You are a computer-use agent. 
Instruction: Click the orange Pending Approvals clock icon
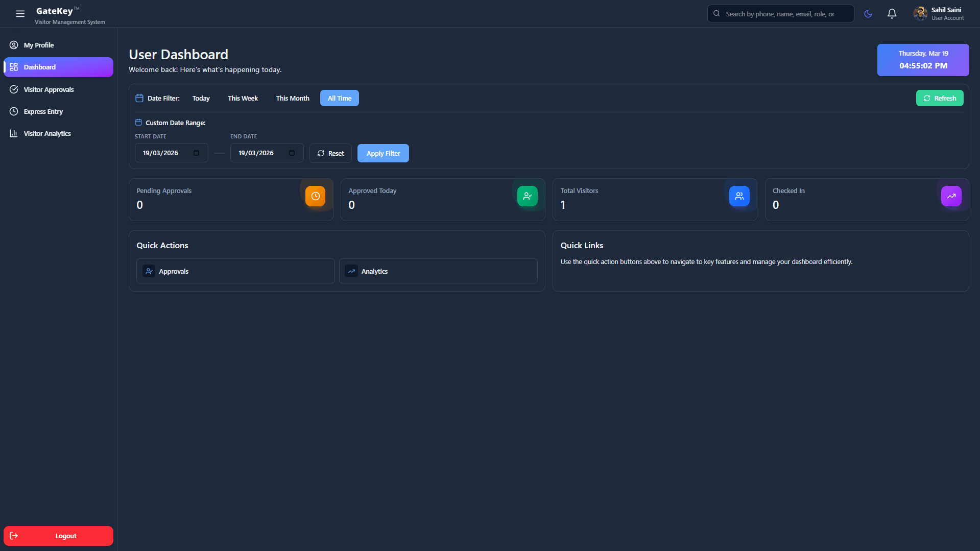click(x=315, y=196)
